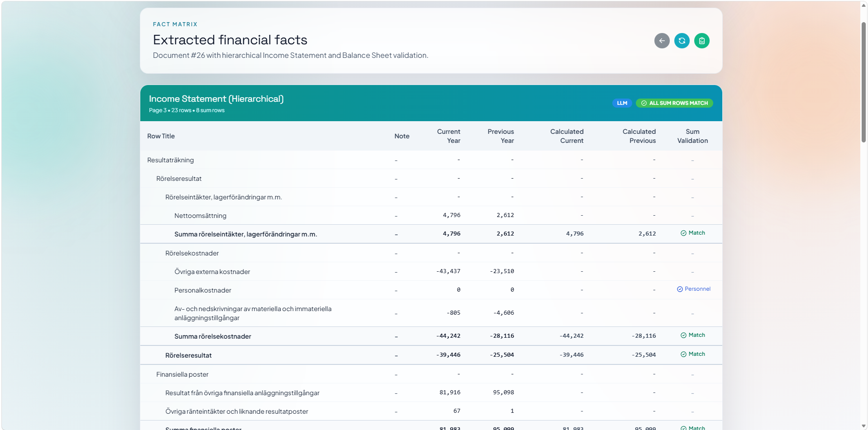Select the Personalkostnader row title
The image size is (868, 430).
[x=203, y=290]
